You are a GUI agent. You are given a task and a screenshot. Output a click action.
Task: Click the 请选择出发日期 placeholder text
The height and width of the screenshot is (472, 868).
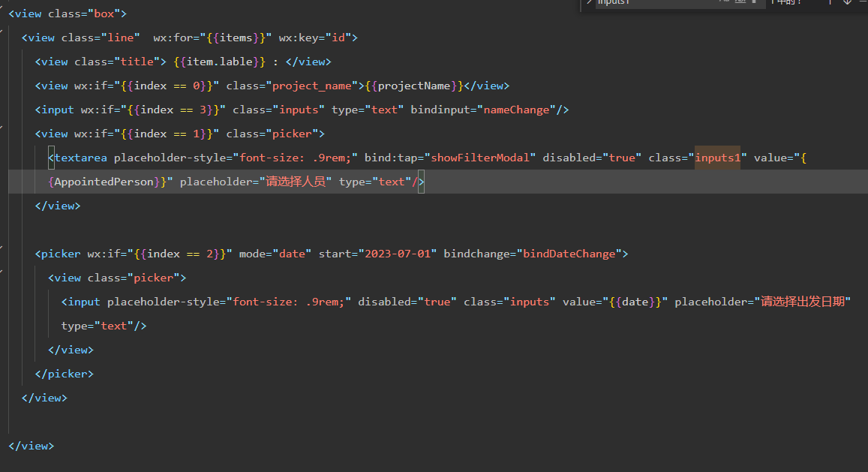pos(803,302)
